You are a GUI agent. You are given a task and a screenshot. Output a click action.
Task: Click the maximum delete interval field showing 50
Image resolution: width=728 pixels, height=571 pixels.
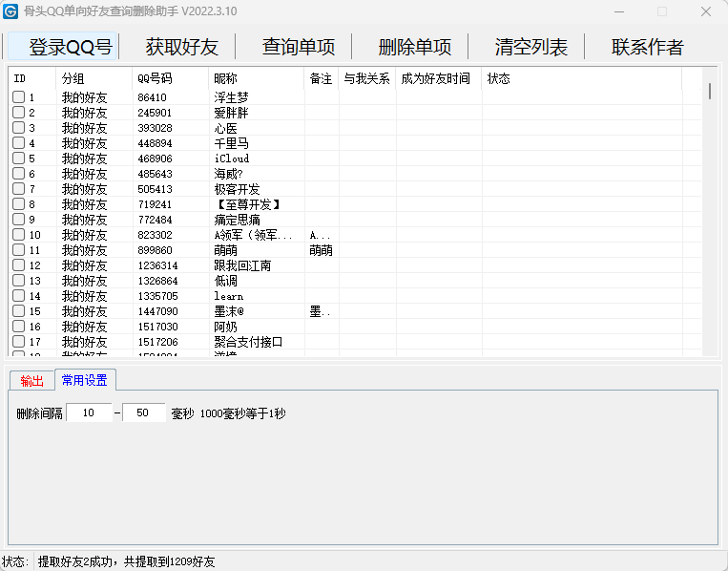[143, 412]
